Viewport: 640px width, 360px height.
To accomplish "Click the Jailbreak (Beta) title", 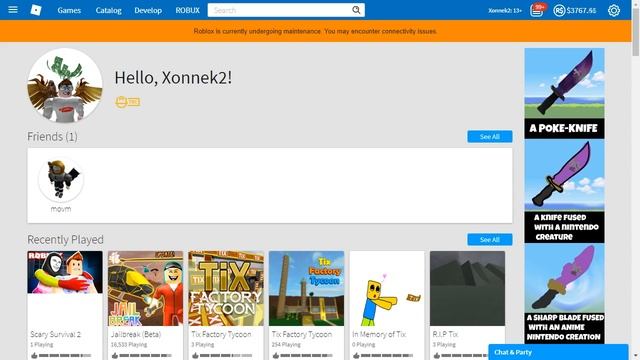I will [x=136, y=334].
